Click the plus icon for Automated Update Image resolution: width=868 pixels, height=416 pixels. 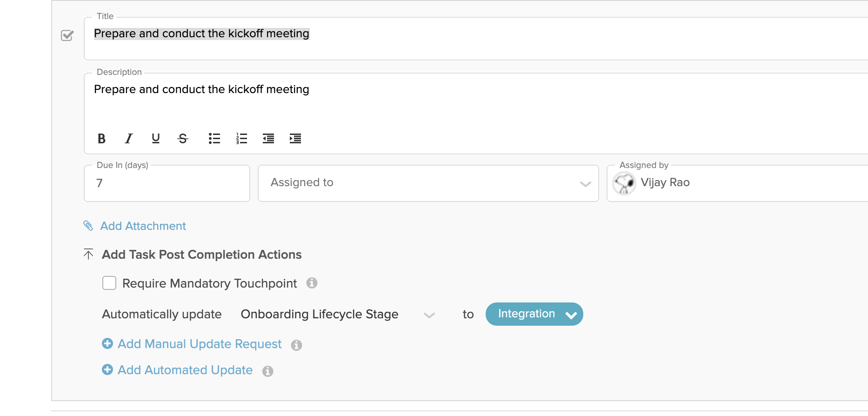pyautogui.click(x=107, y=369)
